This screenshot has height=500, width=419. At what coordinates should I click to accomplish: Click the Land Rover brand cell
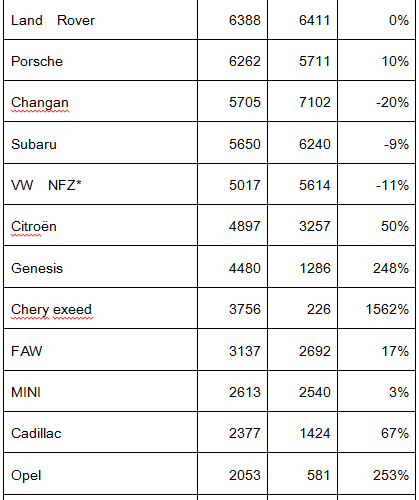100,20
